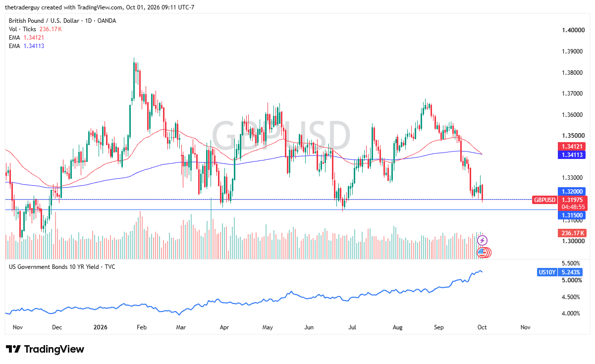Click the Feb time axis label
The width and height of the screenshot is (595, 364).
tap(142, 327)
